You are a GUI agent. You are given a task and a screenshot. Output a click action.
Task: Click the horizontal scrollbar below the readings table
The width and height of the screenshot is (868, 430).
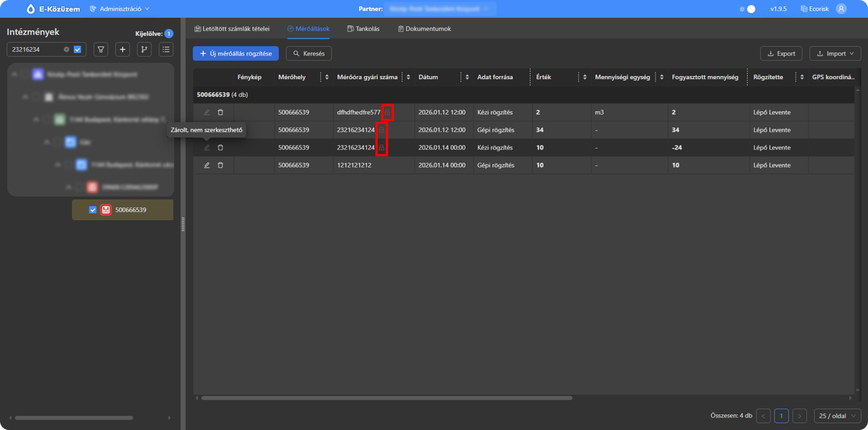point(386,398)
